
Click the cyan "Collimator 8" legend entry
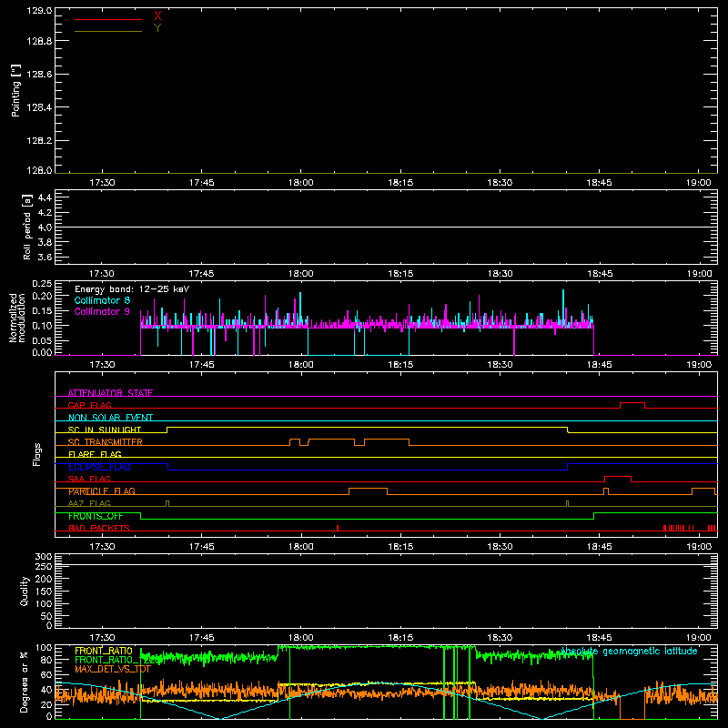click(102, 300)
